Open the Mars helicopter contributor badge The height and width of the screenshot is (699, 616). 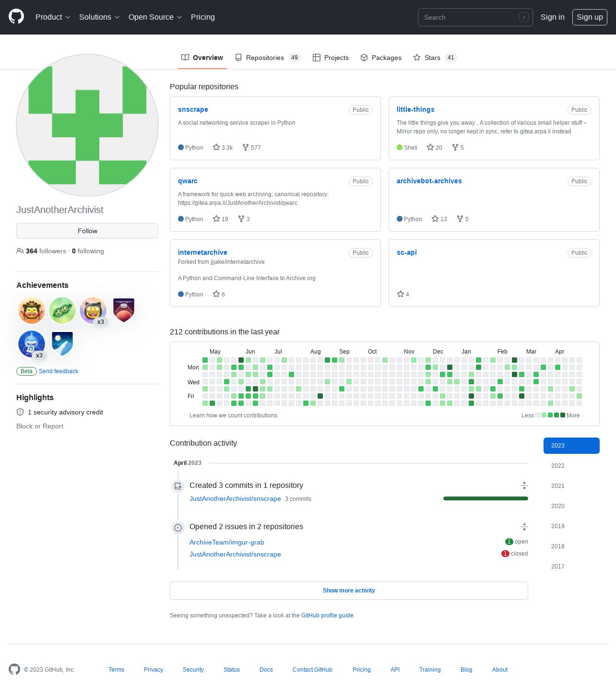tap(124, 310)
